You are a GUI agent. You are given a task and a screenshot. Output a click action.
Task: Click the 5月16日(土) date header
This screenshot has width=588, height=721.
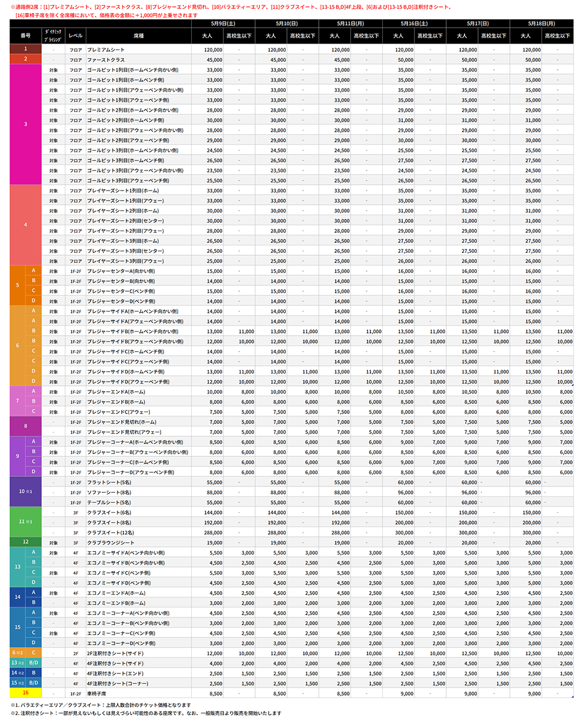click(415, 24)
